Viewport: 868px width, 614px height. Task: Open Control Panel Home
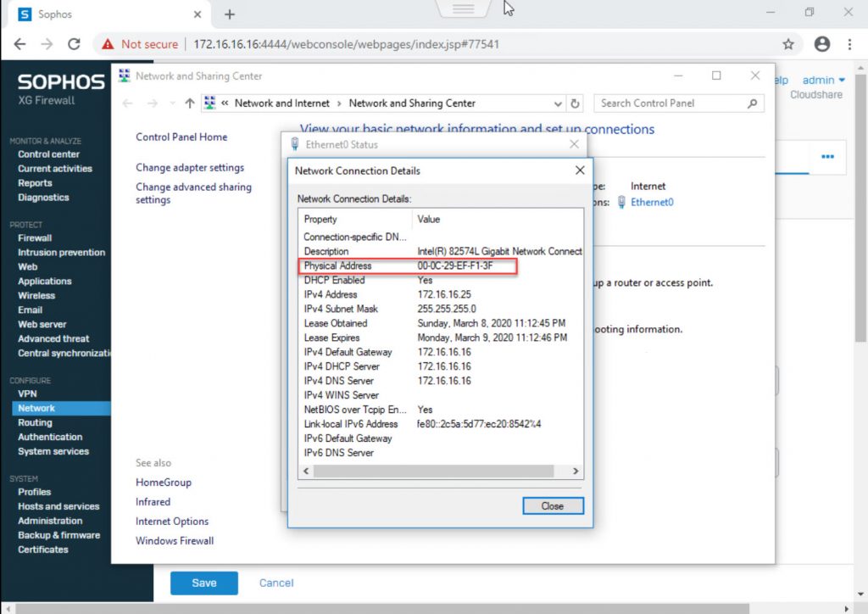click(181, 137)
